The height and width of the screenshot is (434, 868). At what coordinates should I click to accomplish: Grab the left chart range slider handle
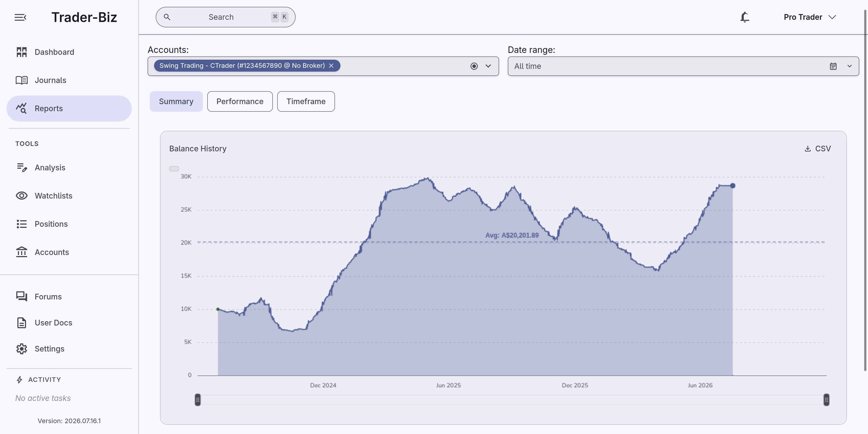(198, 400)
